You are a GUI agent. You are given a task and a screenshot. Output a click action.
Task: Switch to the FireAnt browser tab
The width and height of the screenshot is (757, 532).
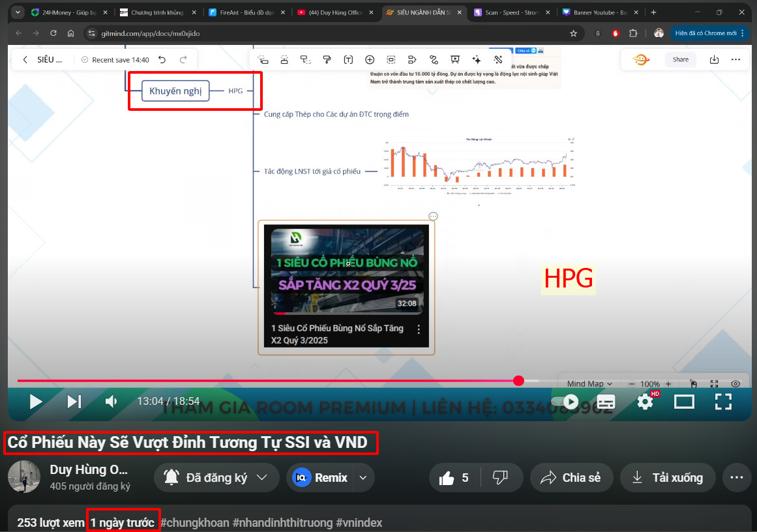[x=246, y=12]
